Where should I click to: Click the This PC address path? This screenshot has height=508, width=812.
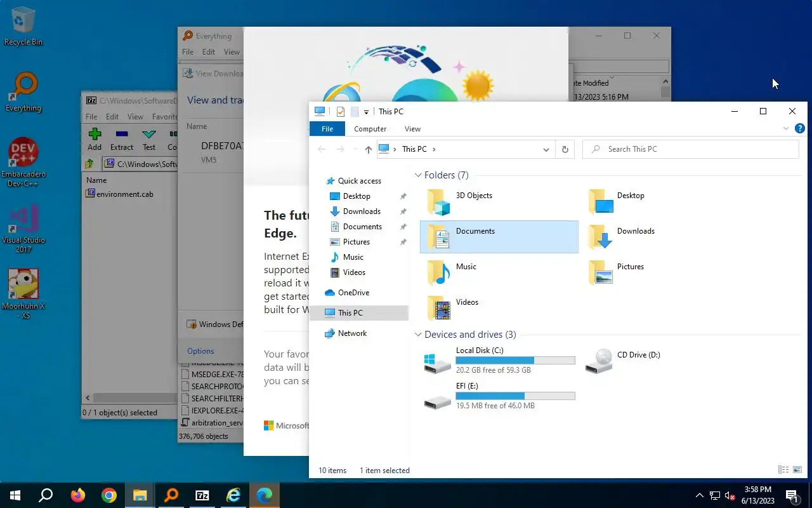[414, 149]
